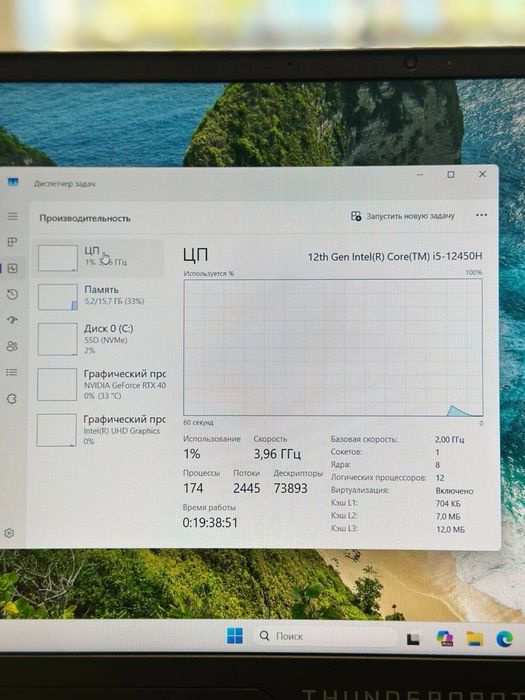Select the Performance page icon in sidebar
The height and width of the screenshot is (700, 525).
12,268
